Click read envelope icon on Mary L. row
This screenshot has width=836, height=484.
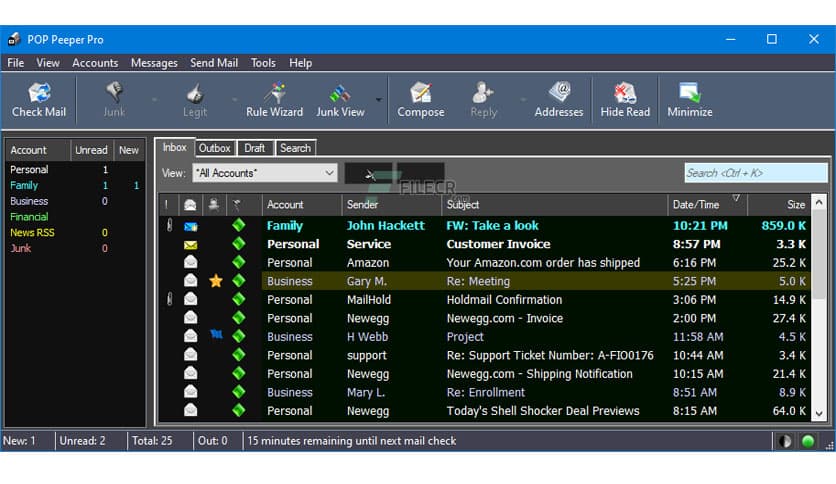(x=190, y=392)
